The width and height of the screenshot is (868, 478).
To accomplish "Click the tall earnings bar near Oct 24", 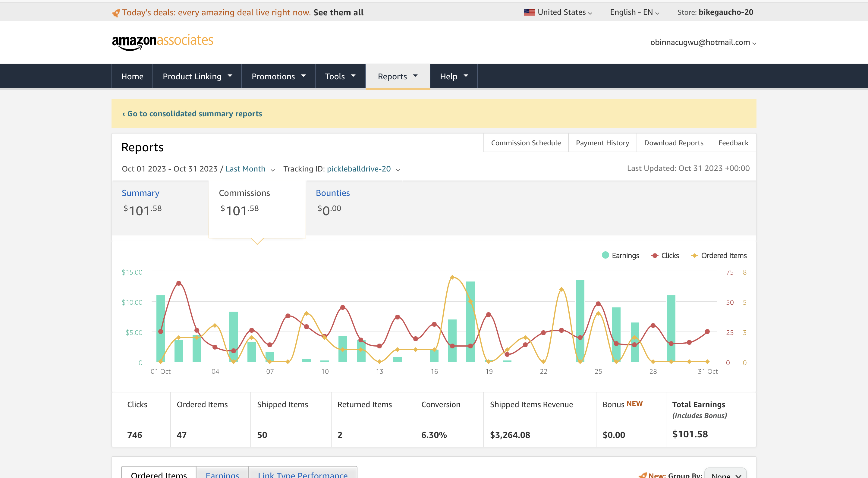I will click(580, 321).
